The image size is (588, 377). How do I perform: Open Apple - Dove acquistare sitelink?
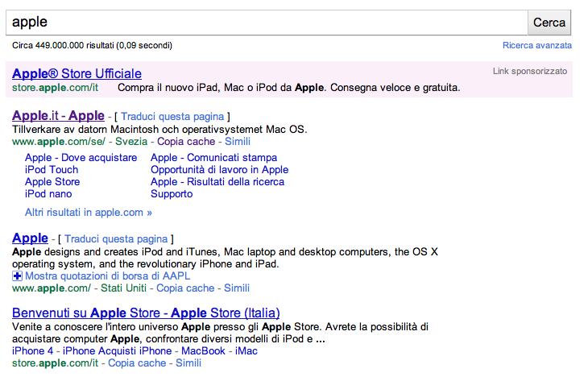pos(81,158)
